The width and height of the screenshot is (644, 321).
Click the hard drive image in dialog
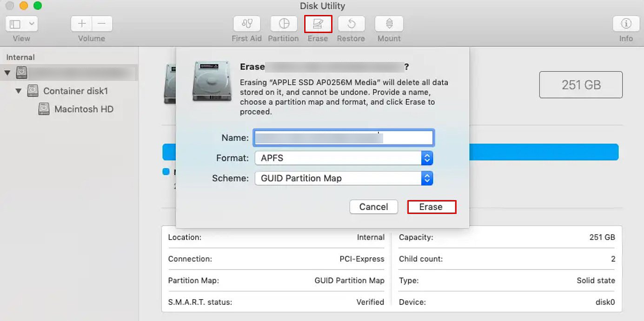pos(212,81)
